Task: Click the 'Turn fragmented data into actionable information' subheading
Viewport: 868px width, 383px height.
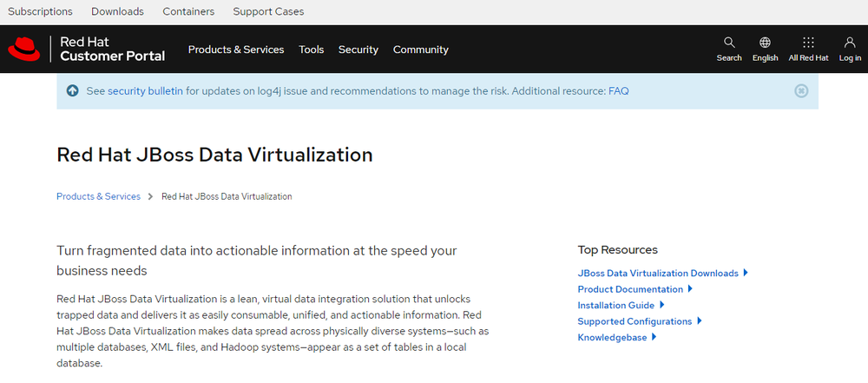Action: [x=257, y=261]
